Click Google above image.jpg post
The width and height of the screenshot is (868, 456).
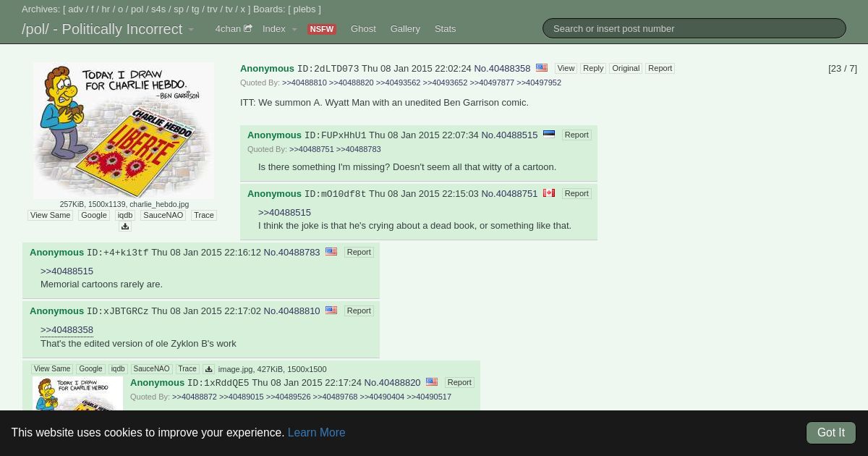click(90, 369)
